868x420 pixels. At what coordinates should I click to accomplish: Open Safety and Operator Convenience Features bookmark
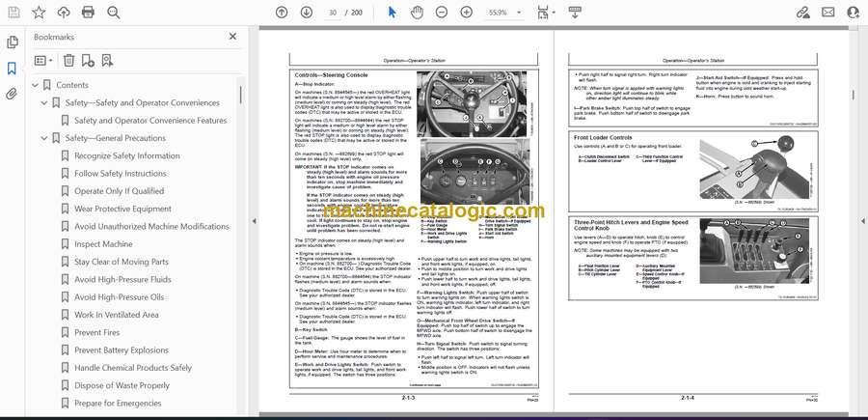click(x=150, y=121)
